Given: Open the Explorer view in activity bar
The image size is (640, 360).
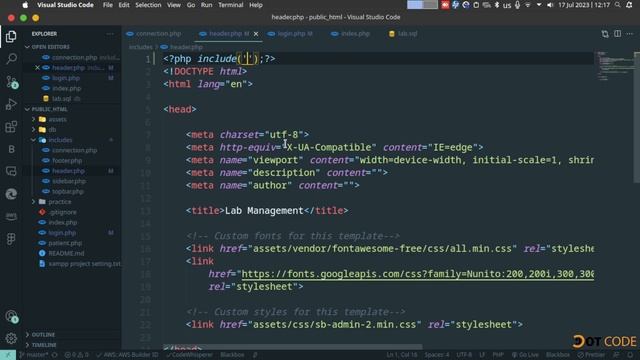Looking at the screenshot, I should tap(11, 37).
